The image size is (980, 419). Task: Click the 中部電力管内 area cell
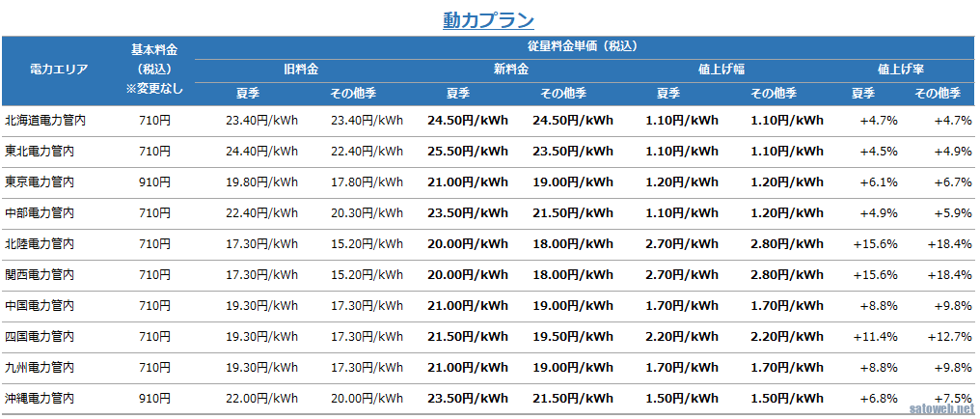pos(40,213)
